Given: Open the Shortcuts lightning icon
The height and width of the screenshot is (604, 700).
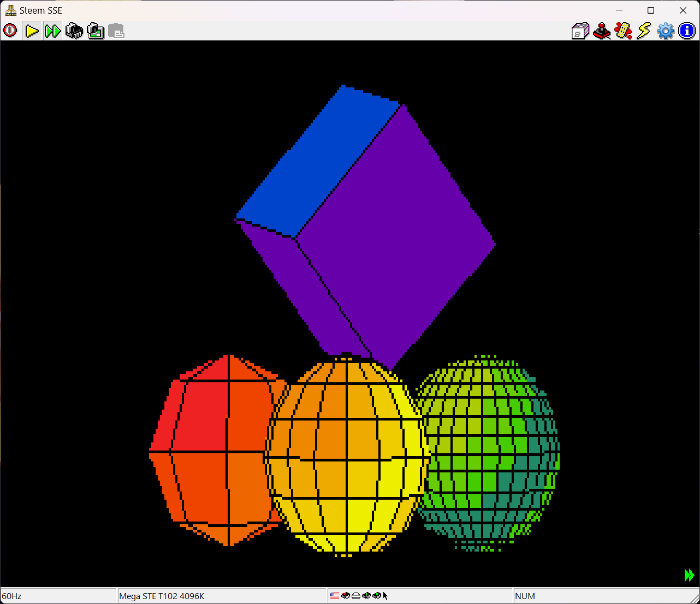Looking at the screenshot, I should (644, 31).
